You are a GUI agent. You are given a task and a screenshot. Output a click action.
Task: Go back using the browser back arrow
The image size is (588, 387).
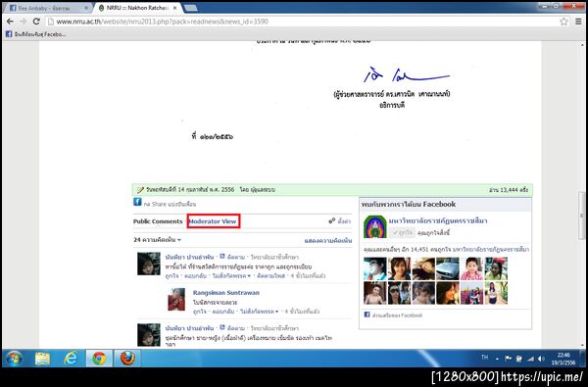(x=11, y=22)
